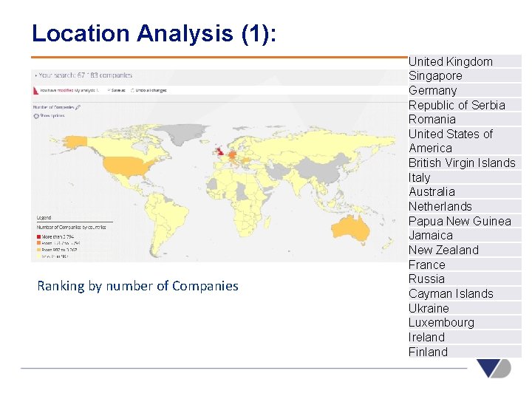The width and height of the screenshot is (532, 399).
Task: Click Australia on the world map
Action: coord(350,228)
